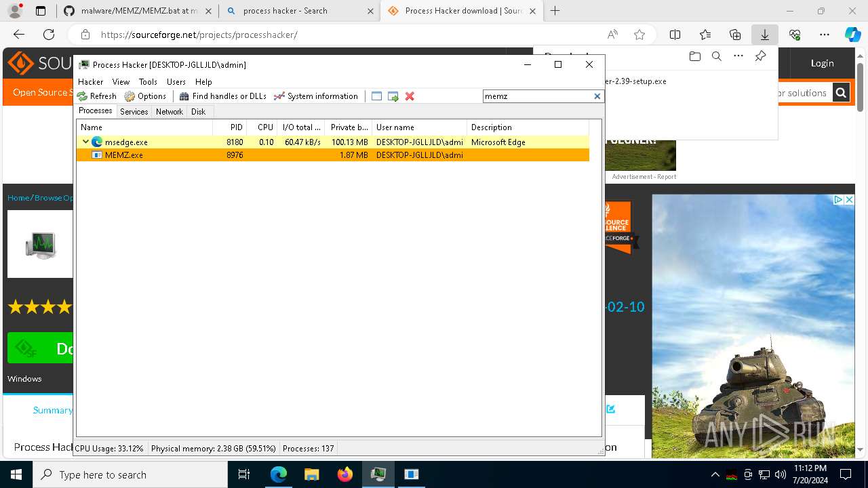Click PID 8976 cell
This screenshot has height=488, width=868.
pos(235,155)
